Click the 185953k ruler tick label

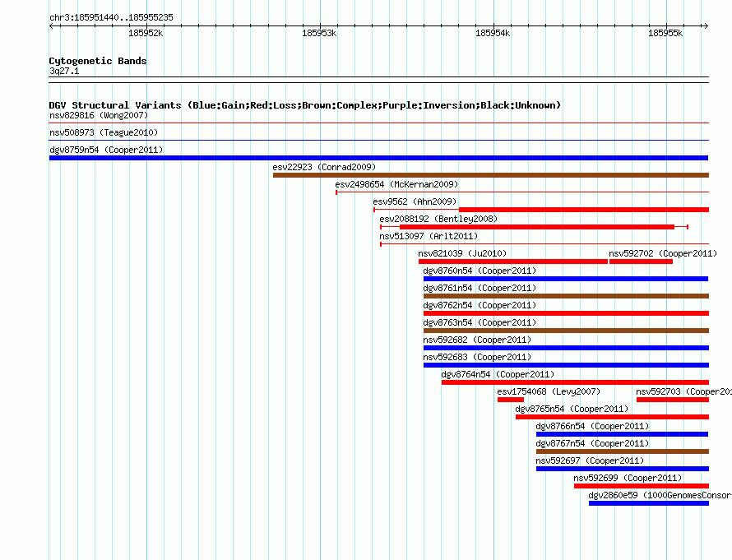(319, 33)
